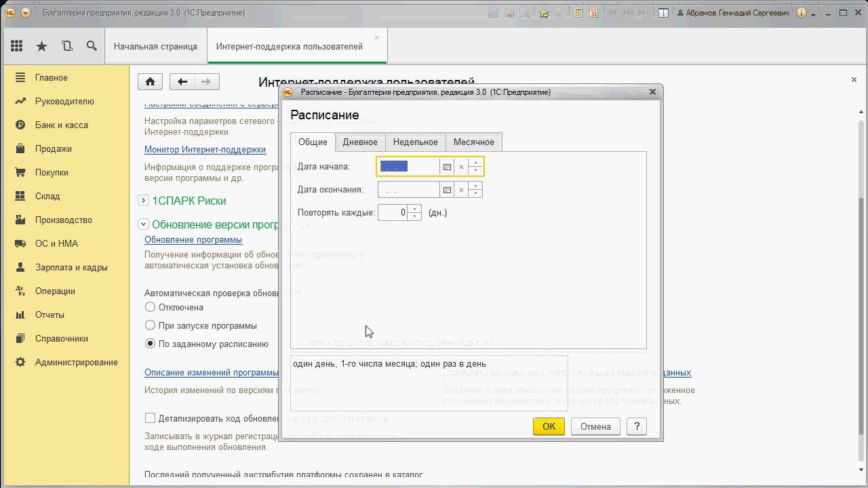This screenshot has height=488, width=868.
Task: Open the Продажи section in sidebar
Action: 66,148
